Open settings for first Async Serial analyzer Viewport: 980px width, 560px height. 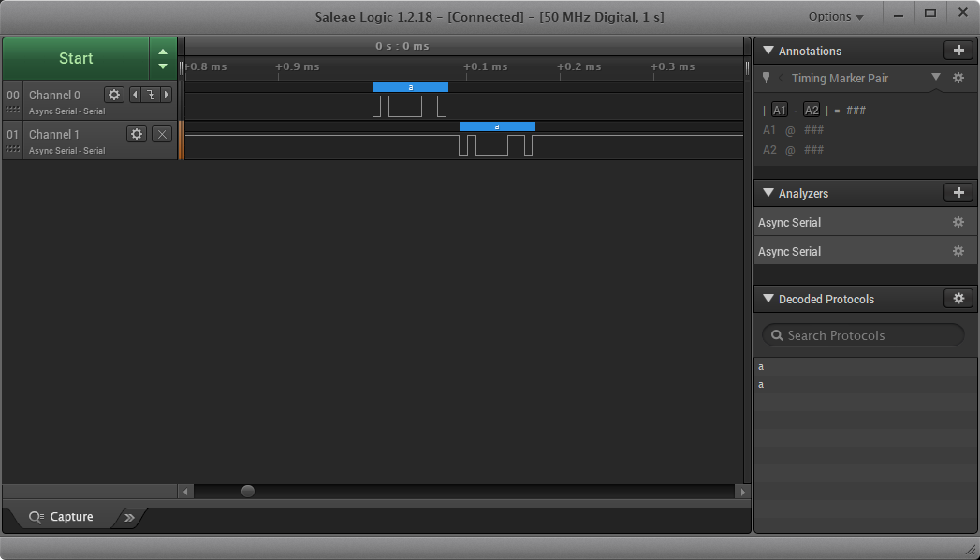pyautogui.click(x=958, y=223)
